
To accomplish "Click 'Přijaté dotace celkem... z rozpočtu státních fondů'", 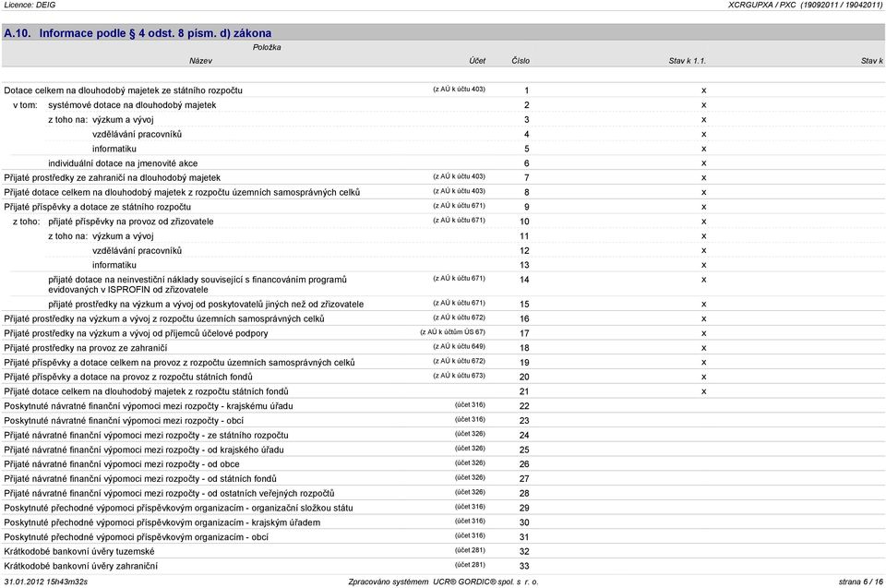I will (x=146, y=391).
